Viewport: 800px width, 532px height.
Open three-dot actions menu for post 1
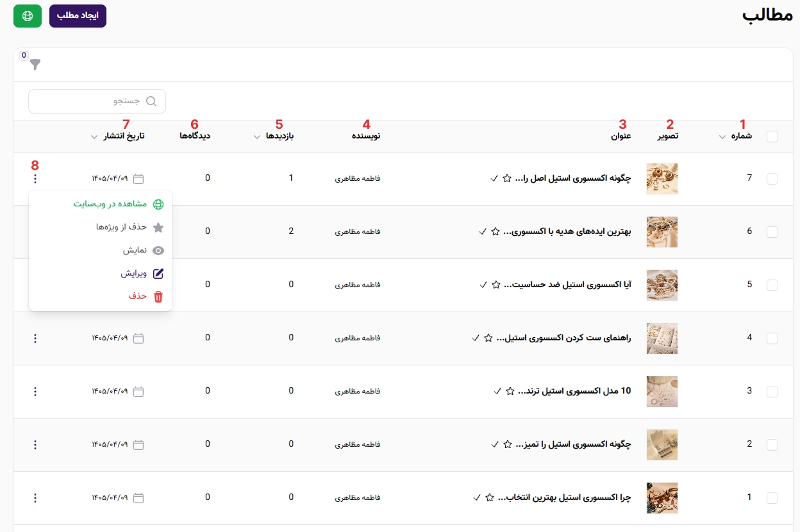tap(35, 497)
